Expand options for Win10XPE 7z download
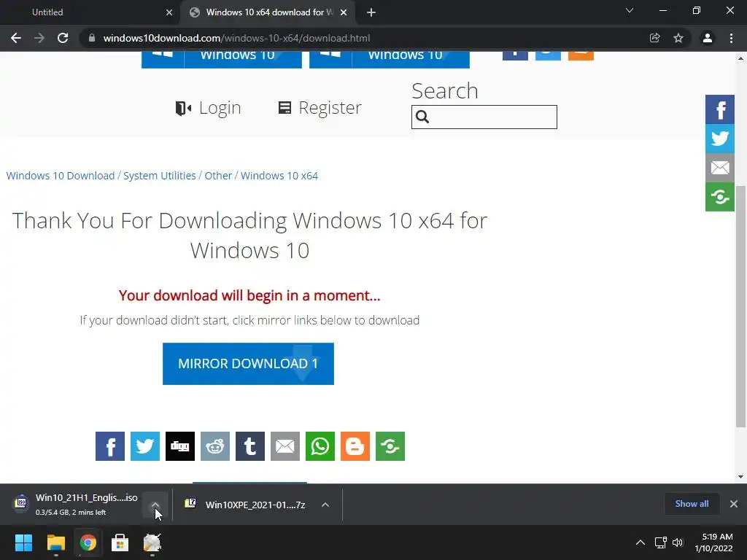 325,505
